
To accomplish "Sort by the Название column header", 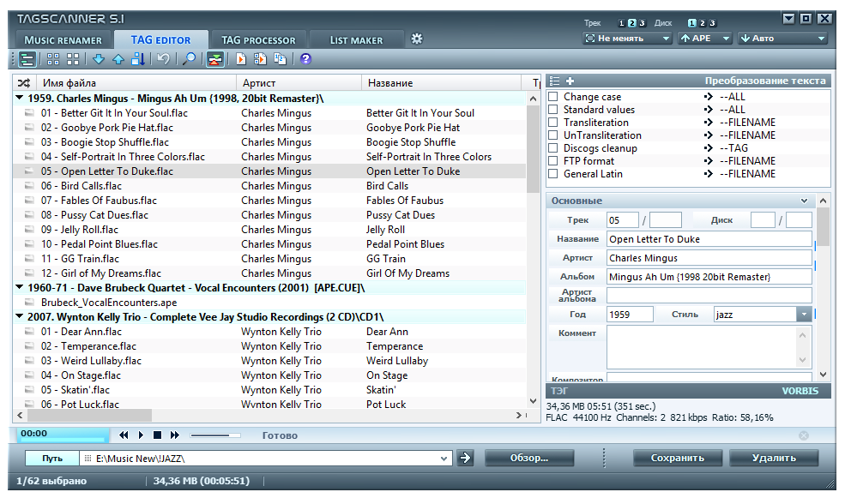I will pos(441,83).
